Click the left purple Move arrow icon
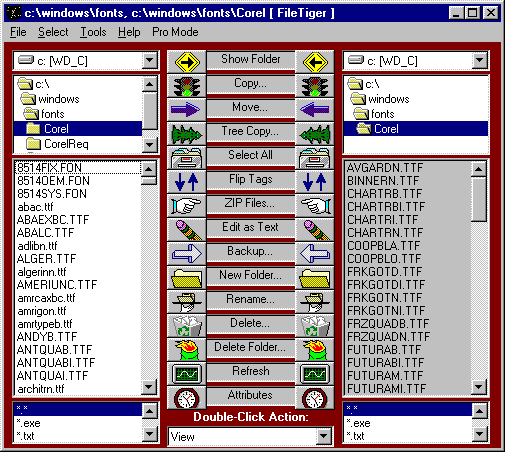 [187, 110]
